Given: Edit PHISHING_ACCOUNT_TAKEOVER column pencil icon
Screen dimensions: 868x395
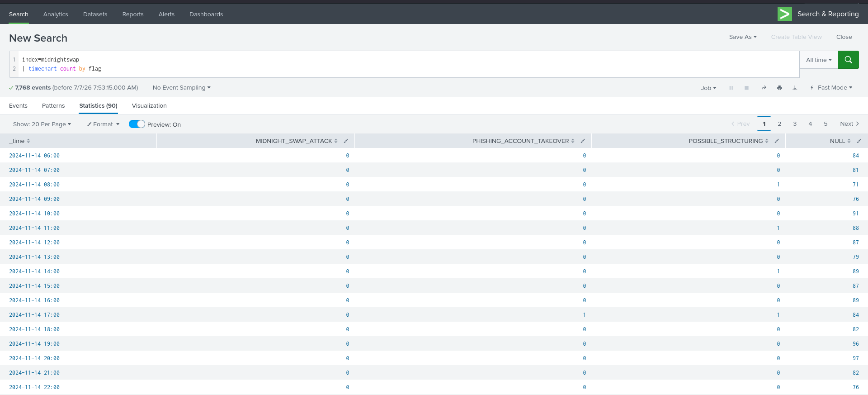Looking at the screenshot, I should click(583, 141).
